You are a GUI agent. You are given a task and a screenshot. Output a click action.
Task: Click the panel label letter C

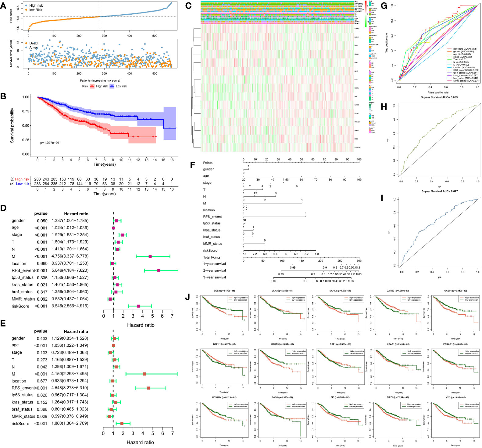[188, 5]
